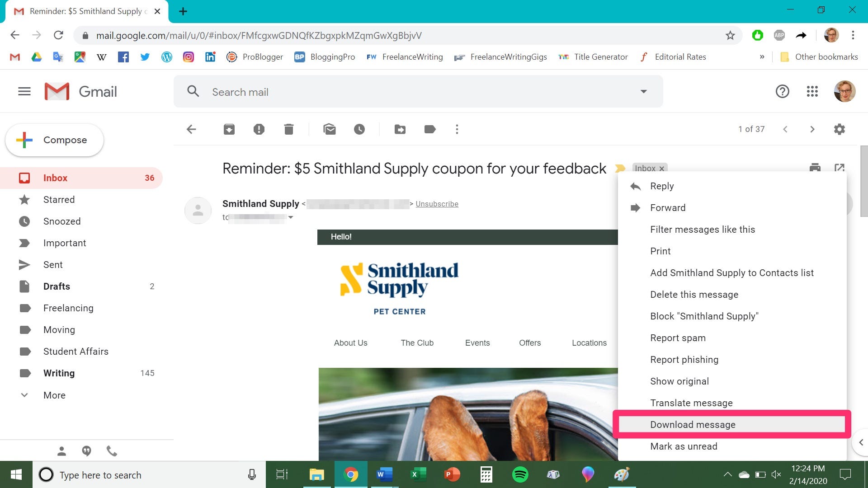Viewport: 868px width, 488px height.
Task: Click the Move to folder icon
Action: click(400, 129)
